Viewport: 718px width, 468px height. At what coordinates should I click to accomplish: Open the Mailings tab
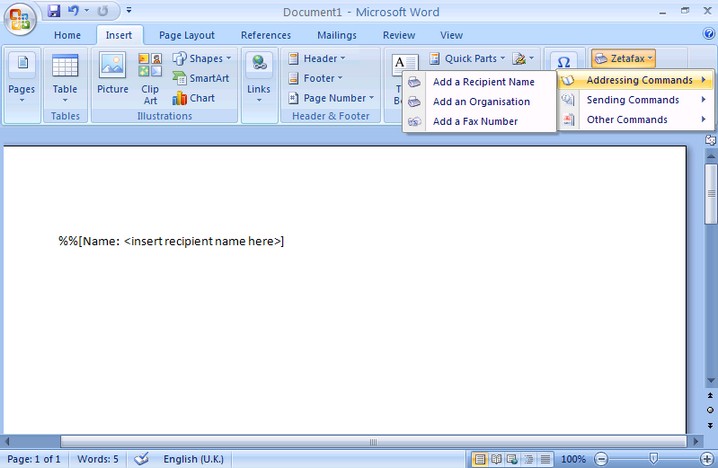coord(337,35)
